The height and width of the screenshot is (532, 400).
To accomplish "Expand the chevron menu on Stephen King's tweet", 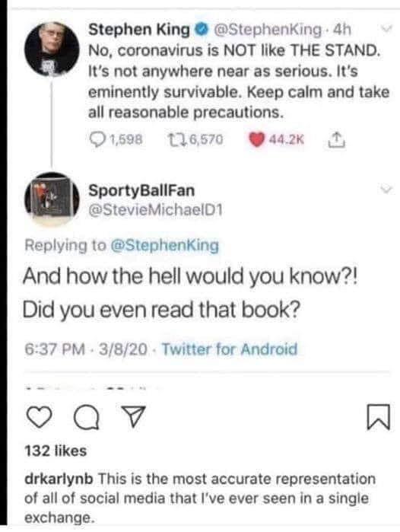I will point(386,28).
